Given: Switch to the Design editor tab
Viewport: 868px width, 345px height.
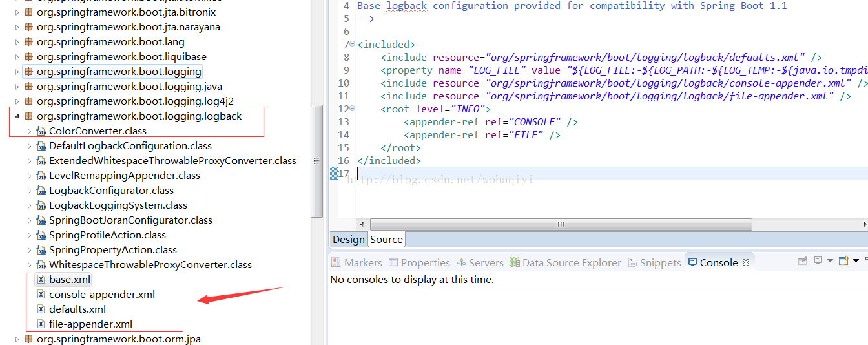Looking at the screenshot, I should pos(349,239).
